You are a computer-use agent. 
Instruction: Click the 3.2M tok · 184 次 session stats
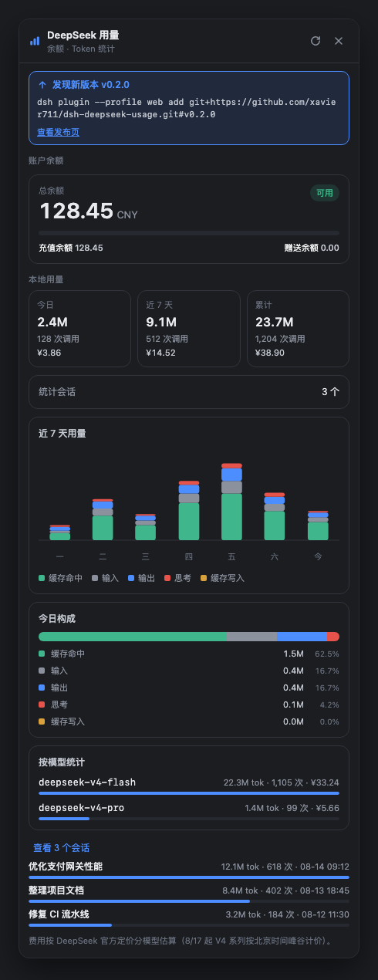pos(287,914)
